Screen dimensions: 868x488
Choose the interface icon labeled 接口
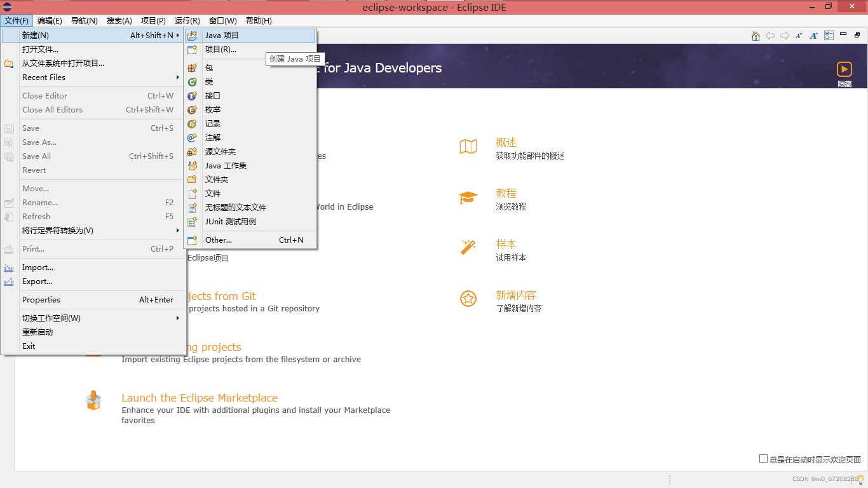[x=192, y=96]
